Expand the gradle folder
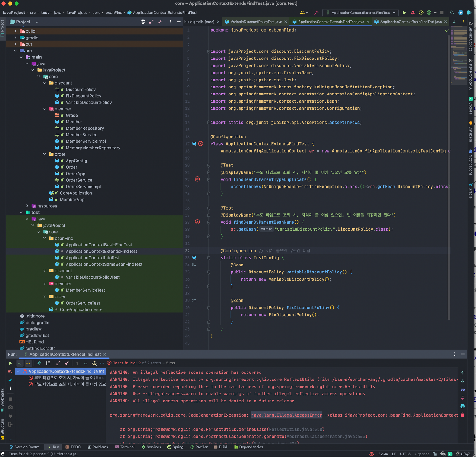 (x=15, y=38)
